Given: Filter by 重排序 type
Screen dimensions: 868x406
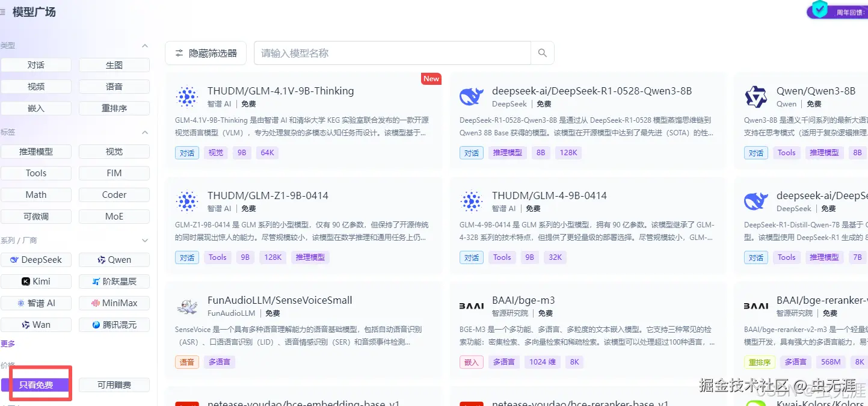Looking at the screenshot, I should (x=114, y=108).
